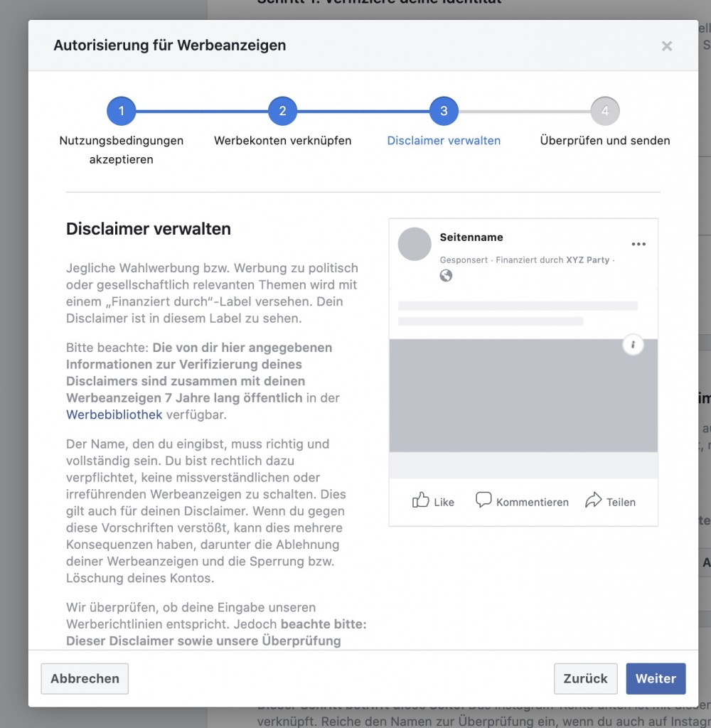Image resolution: width=711 pixels, height=728 pixels.
Task: Continue with the Weiter button
Action: [656, 678]
